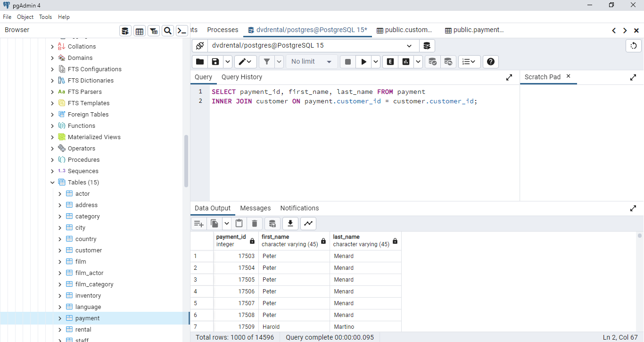Click the View Data grid icon in Browser toolbar
The width and height of the screenshot is (644, 342).
pyautogui.click(x=140, y=31)
